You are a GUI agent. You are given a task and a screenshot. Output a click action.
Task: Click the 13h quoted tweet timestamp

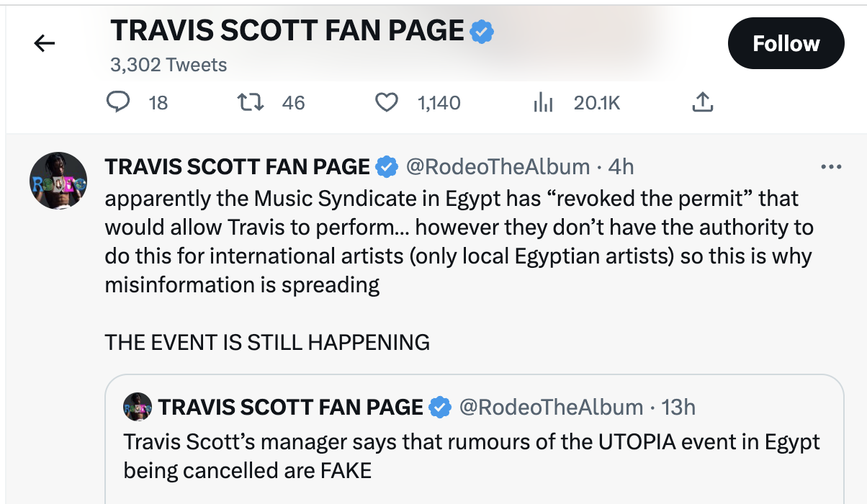[678, 408]
